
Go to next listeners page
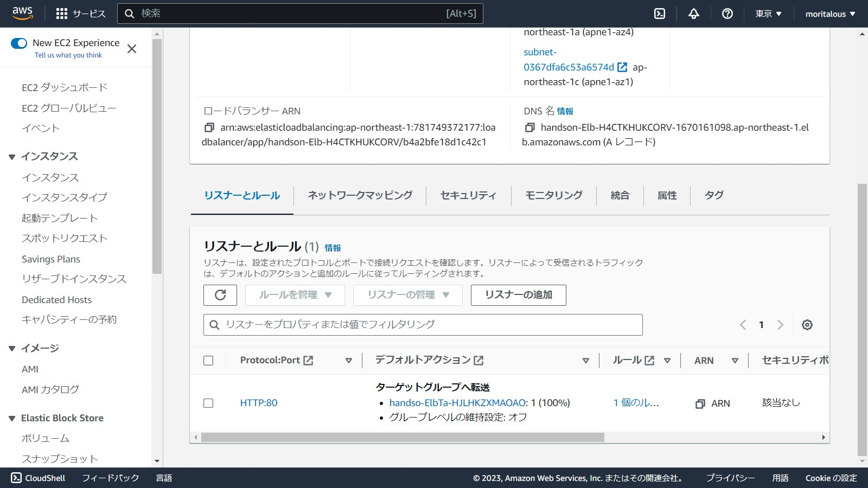pyautogui.click(x=780, y=325)
